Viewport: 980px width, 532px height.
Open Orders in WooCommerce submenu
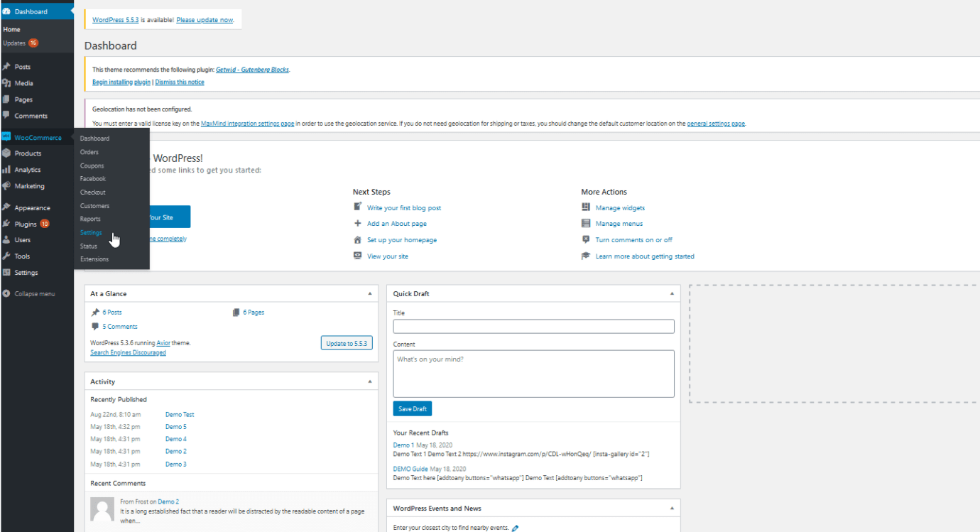tap(89, 152)
